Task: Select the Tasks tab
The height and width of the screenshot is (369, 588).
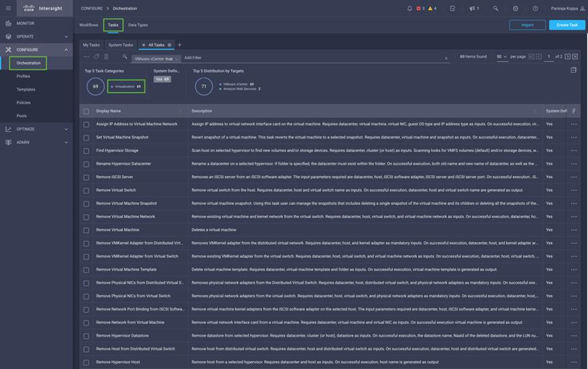Action: [x=113, y=25]
